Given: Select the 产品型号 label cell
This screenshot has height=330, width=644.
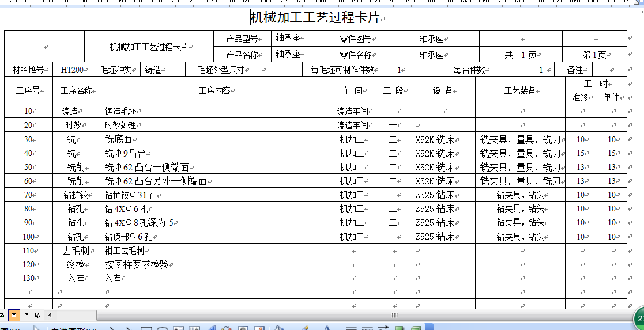Looking at the screenshot, I should (242, 39).
